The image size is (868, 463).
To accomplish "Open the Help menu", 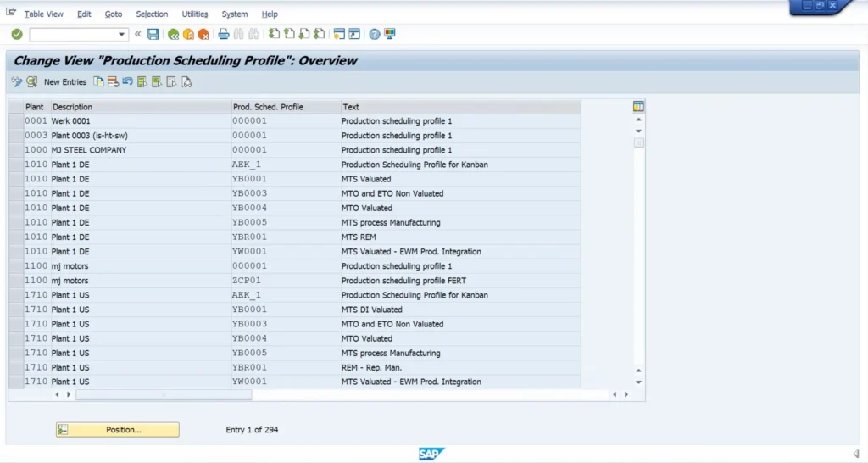I will pyautogui.click(x=270, y=14).
